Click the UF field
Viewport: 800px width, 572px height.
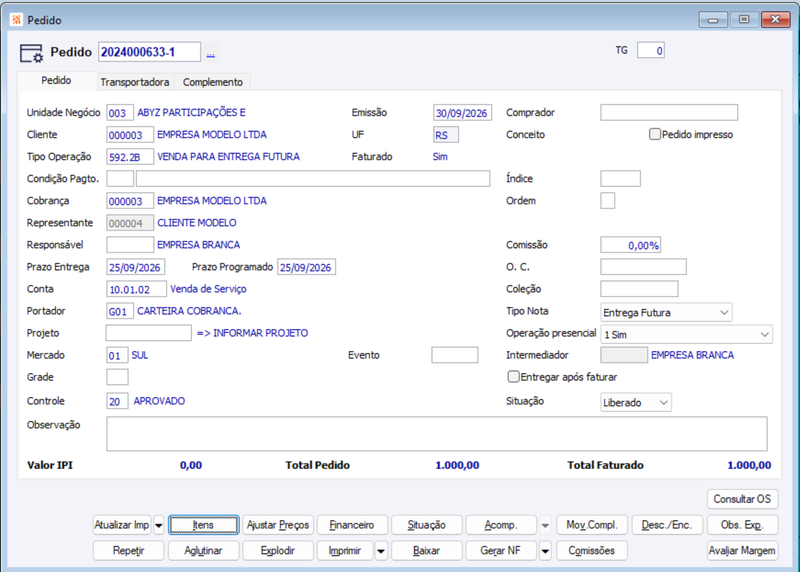click(446, 135)
